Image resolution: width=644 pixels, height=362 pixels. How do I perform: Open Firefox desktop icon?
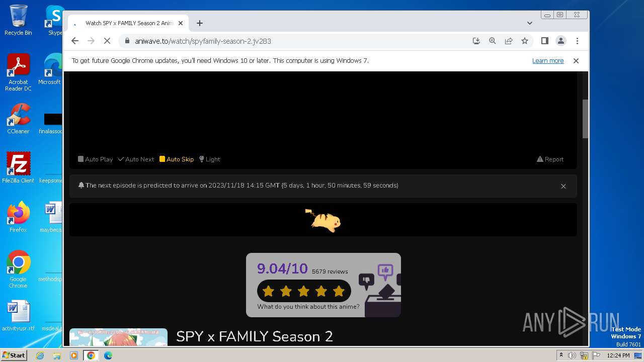point(18,217)
